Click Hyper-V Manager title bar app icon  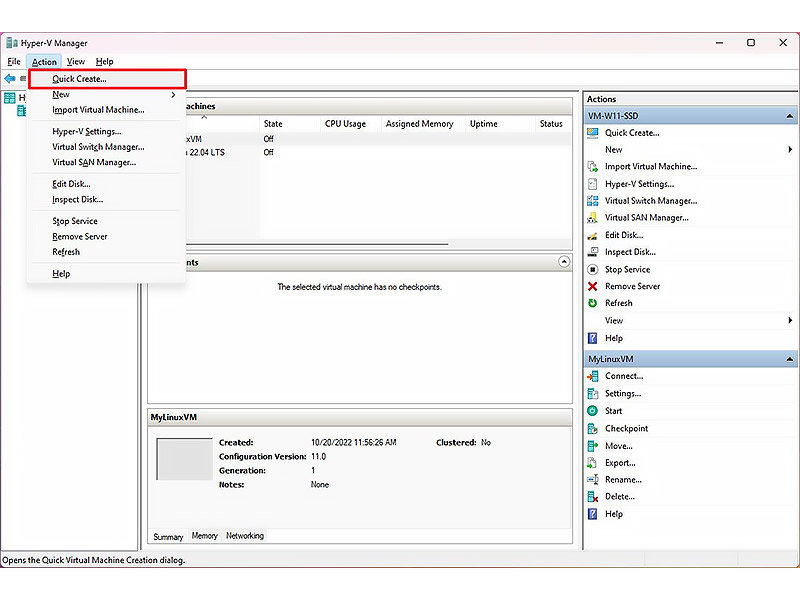12,43
